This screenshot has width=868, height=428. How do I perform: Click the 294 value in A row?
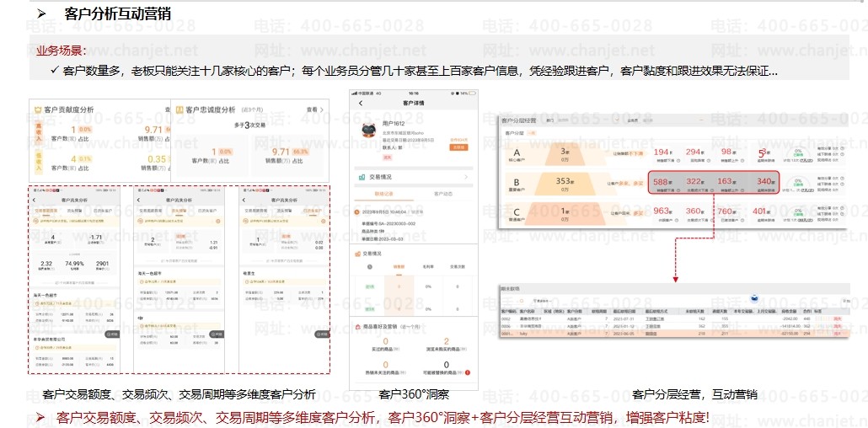(x=694, y=152)
